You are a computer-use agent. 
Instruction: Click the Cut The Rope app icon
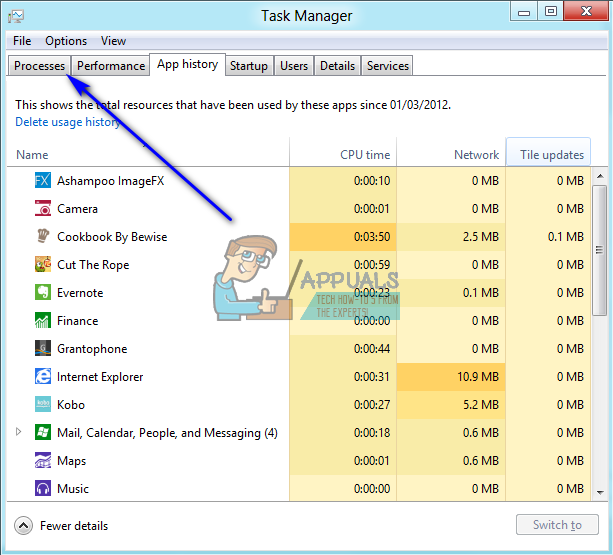pyautogui.click(x=43, y=264)
